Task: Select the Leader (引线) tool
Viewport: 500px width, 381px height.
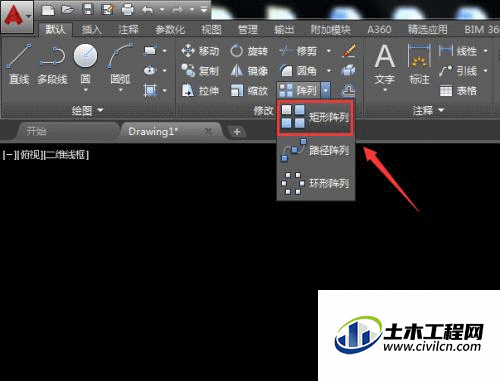Action: (x=458, y=71)
